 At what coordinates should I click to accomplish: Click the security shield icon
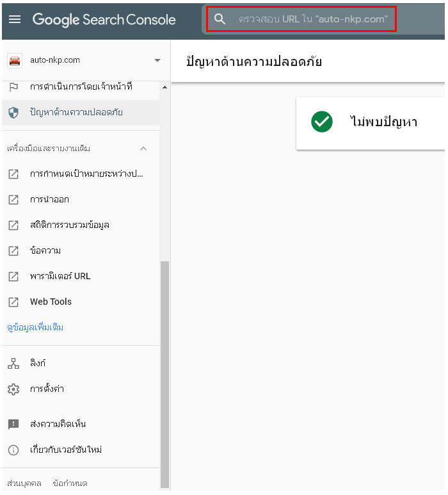[x=13, y=113]
